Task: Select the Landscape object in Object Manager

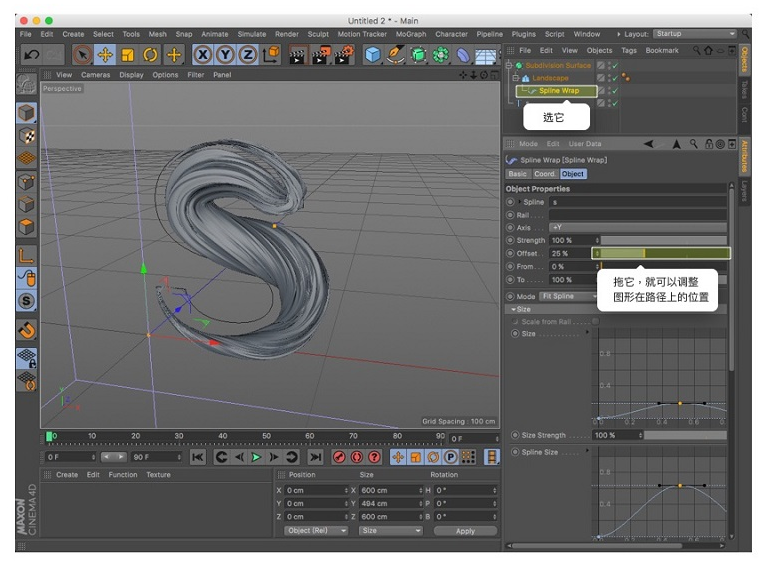Action: [x=550, y=78]
